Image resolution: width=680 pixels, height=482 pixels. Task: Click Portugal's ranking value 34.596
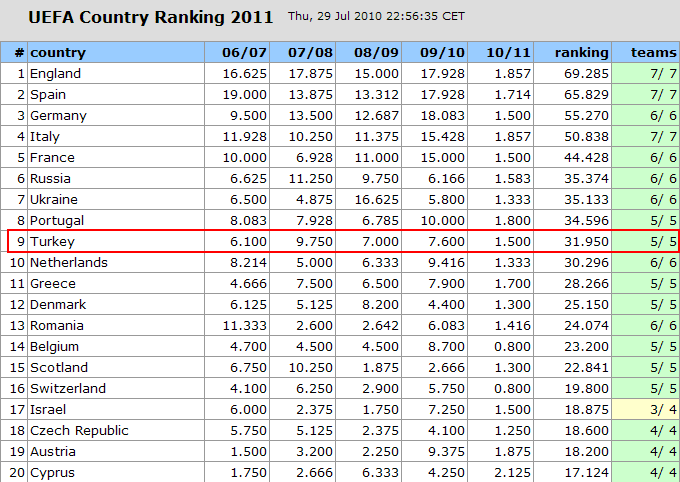[x=586, y=221]
